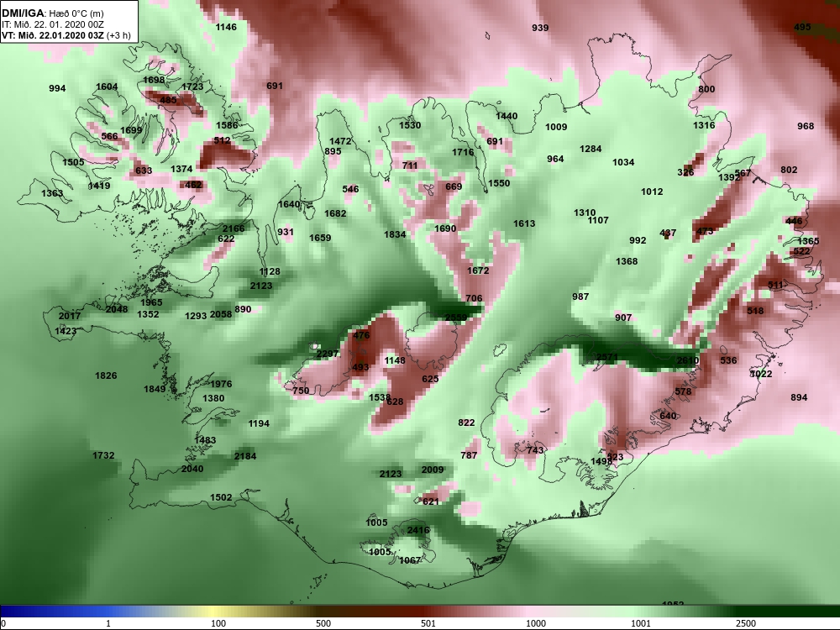This screenshot has height=630, width=840.
Task: Click the legend label '100'
Action: tap(218, 623)
